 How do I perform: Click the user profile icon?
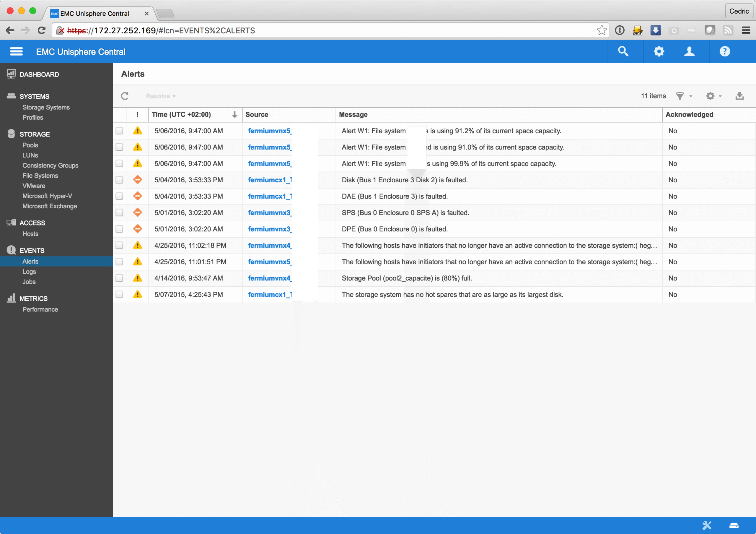click(x=689, y=51)
